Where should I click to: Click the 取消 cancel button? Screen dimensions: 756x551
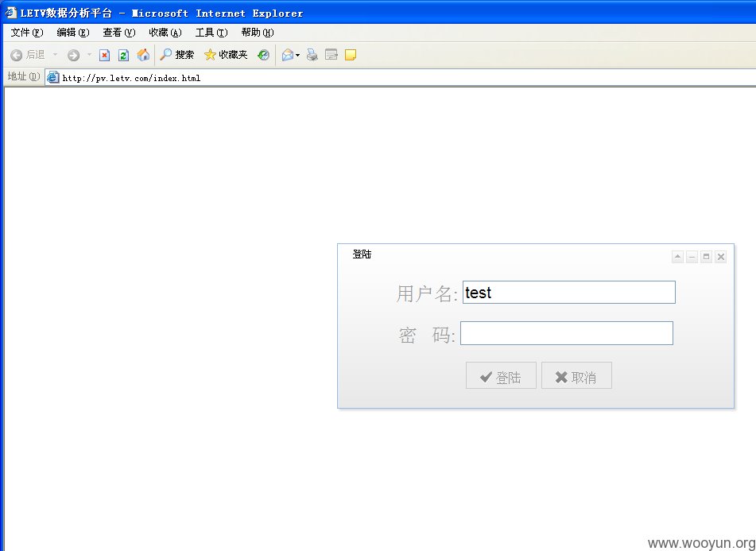click(x=576, y=375)
